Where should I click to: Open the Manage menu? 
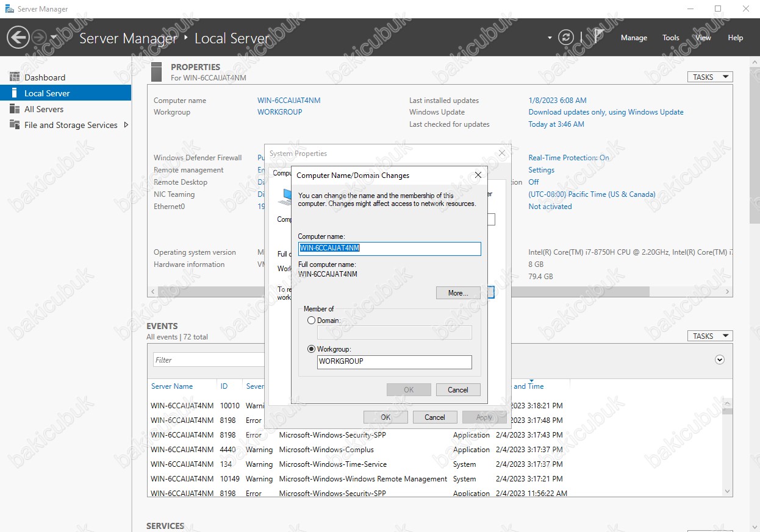(x=634, y=38)
